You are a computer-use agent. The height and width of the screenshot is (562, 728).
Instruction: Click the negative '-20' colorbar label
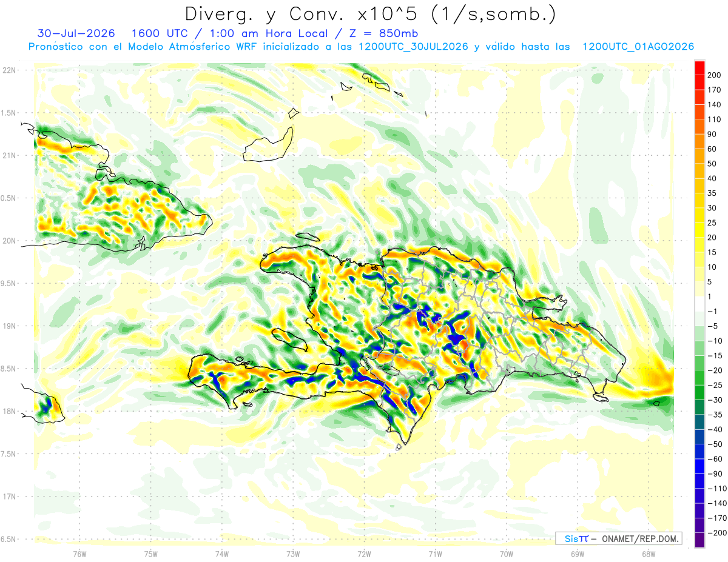pos(716,370)
